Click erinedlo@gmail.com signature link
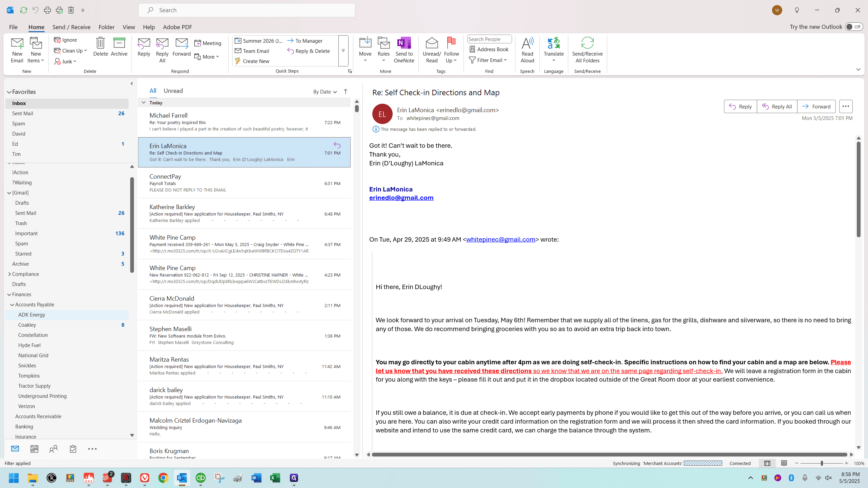 [x=401, y=198]
